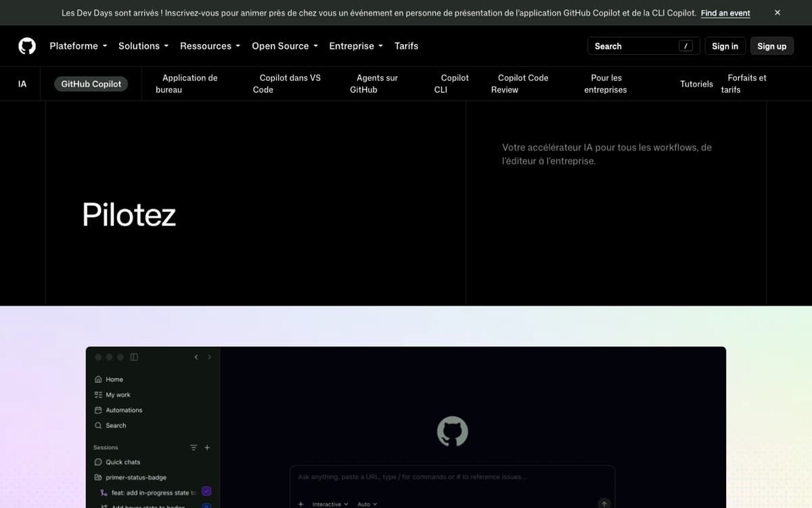Open Agents sur GitHub tab
This screenshot has width=812, height=508.
(x=374, y=84)
